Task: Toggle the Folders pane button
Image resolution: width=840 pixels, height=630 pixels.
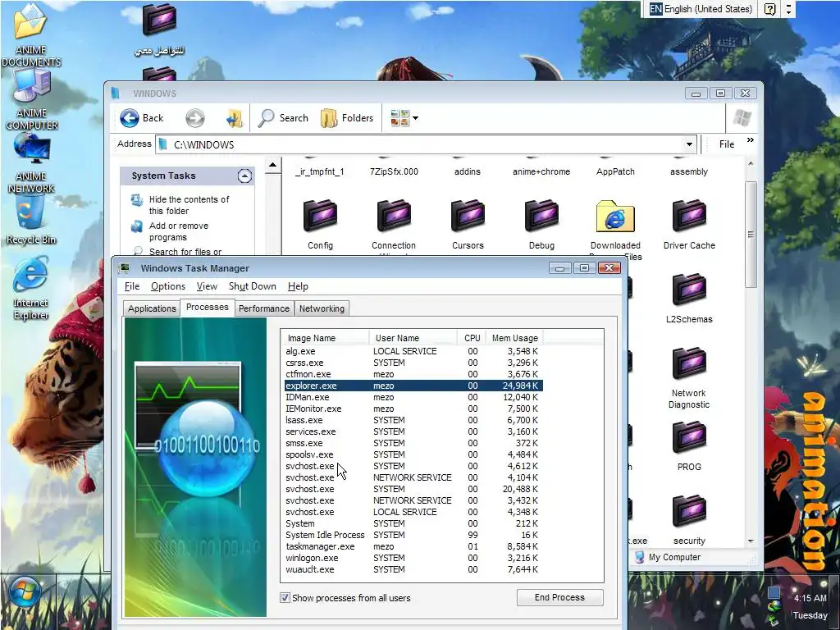Action: pyautogui.click(x=347, y=118)
